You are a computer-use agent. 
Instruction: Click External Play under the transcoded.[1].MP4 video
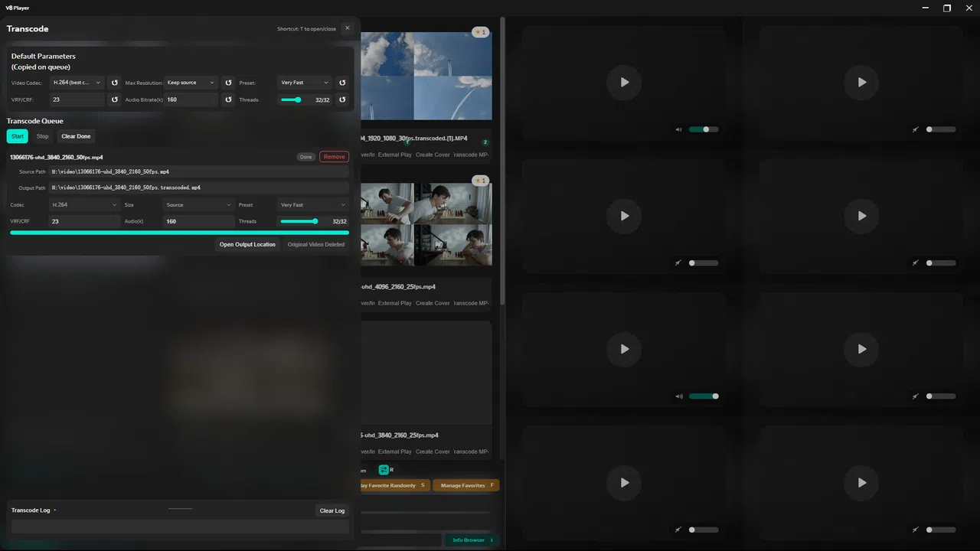(x=394, y=155)
